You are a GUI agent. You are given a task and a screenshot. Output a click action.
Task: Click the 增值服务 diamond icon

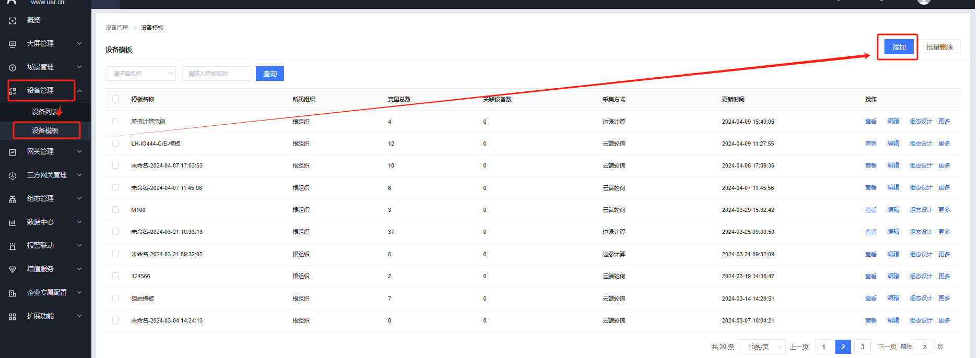pos(13,269)
